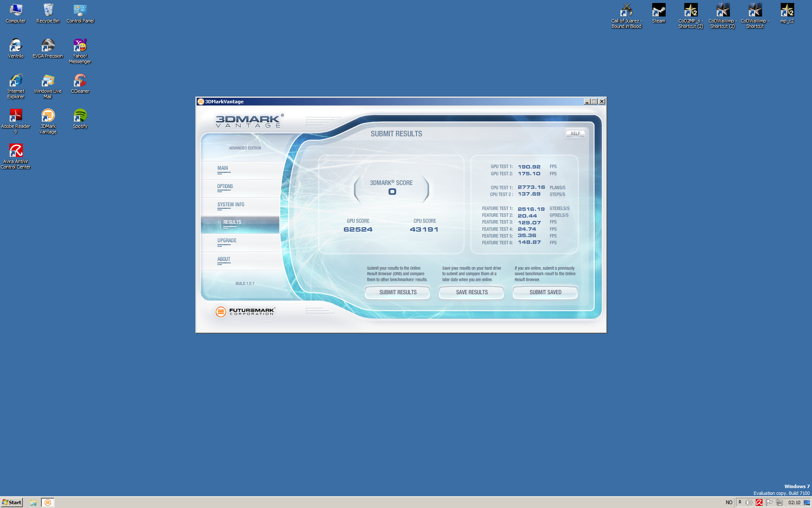Select the CoD2MP_s Shortcut (2) icon

click(x=691, y=16)
